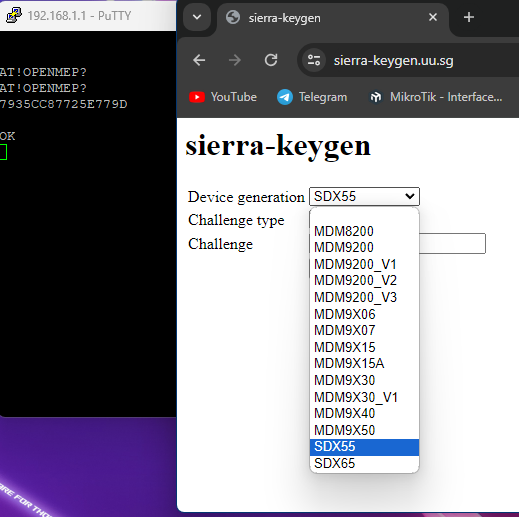Choose MDM9X50 in the dropdown list

364,430
